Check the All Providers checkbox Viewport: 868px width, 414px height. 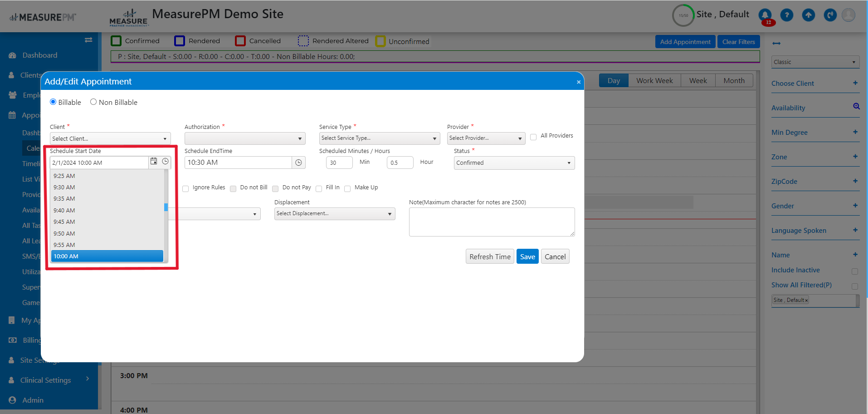coord(533,137)
